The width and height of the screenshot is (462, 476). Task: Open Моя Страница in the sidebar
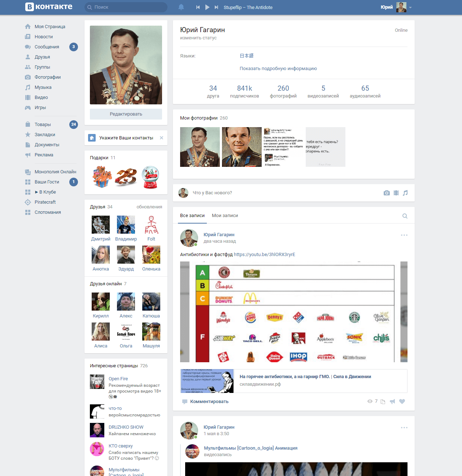pos(50,27)
